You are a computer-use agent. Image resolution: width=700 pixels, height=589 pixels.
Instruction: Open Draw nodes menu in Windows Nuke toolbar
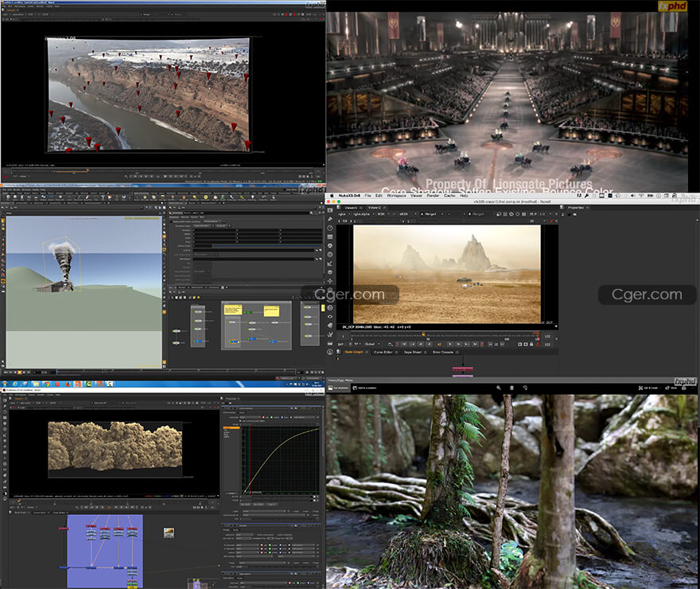[x=5, y=407]
